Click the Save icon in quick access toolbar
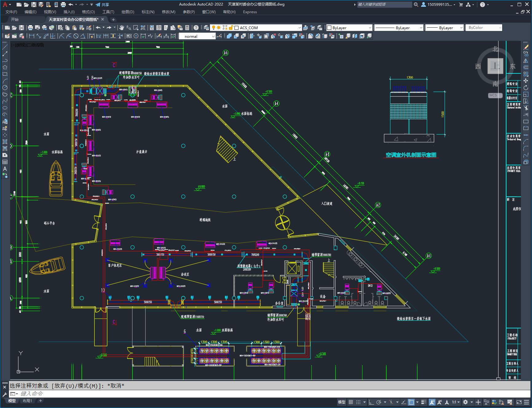 click(x=34, y=5)
